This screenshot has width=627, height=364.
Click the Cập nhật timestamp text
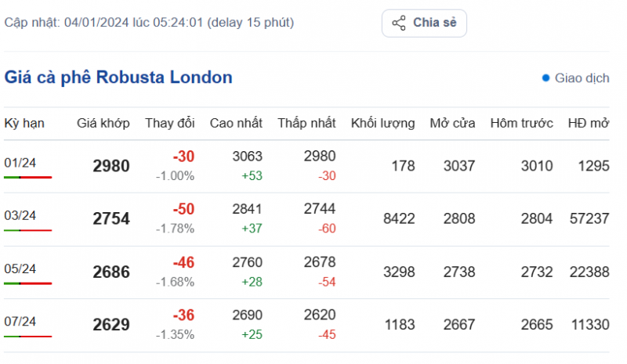[x=150, y=23]
